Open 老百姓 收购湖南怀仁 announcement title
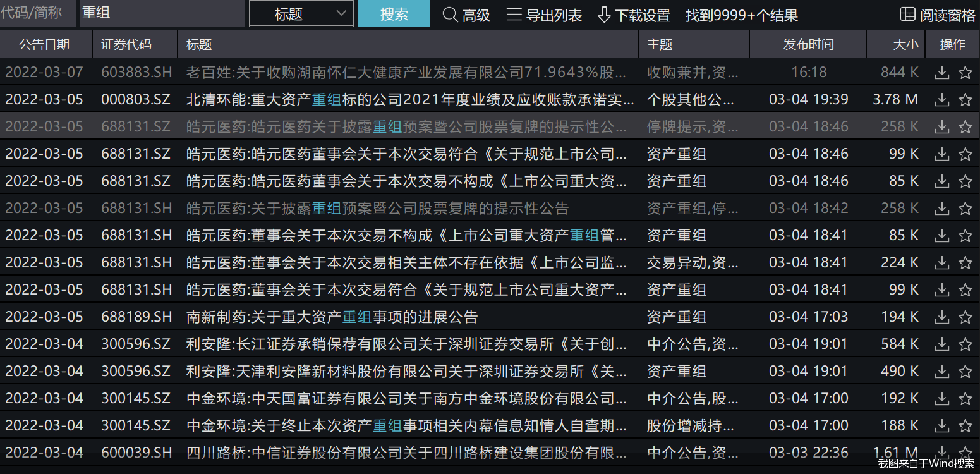Viewport: 980px width, 474px height. coord(406,73)
